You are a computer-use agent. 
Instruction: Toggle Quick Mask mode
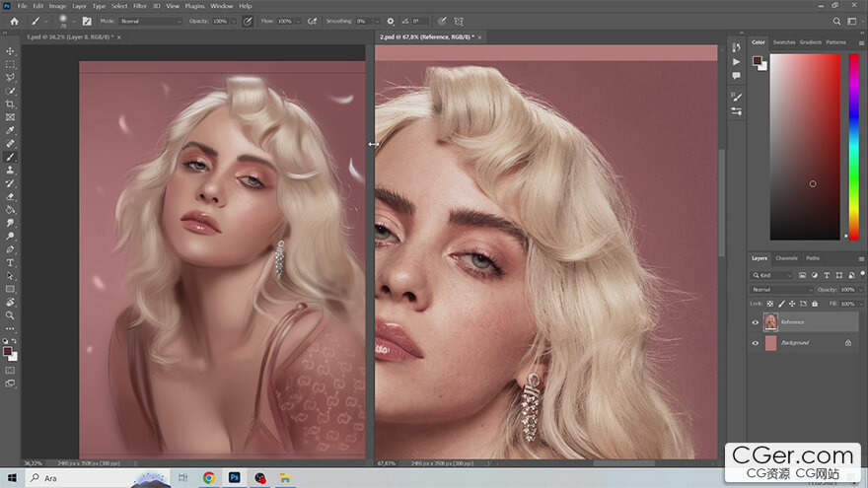point(10,370)
